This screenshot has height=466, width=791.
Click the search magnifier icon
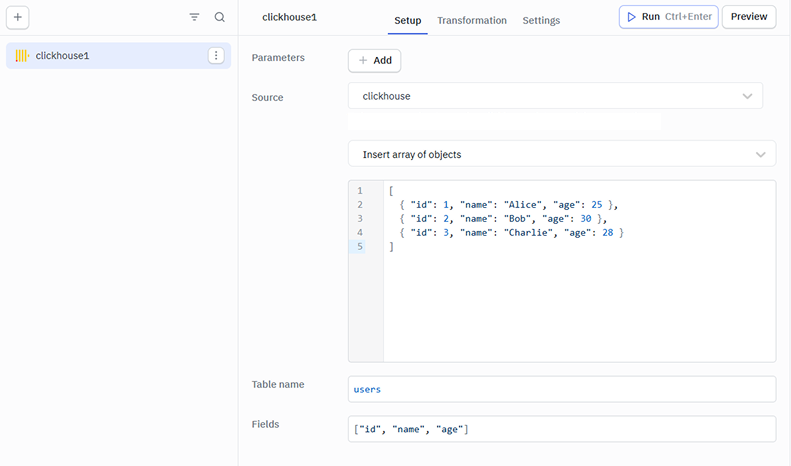click(220, 17)
